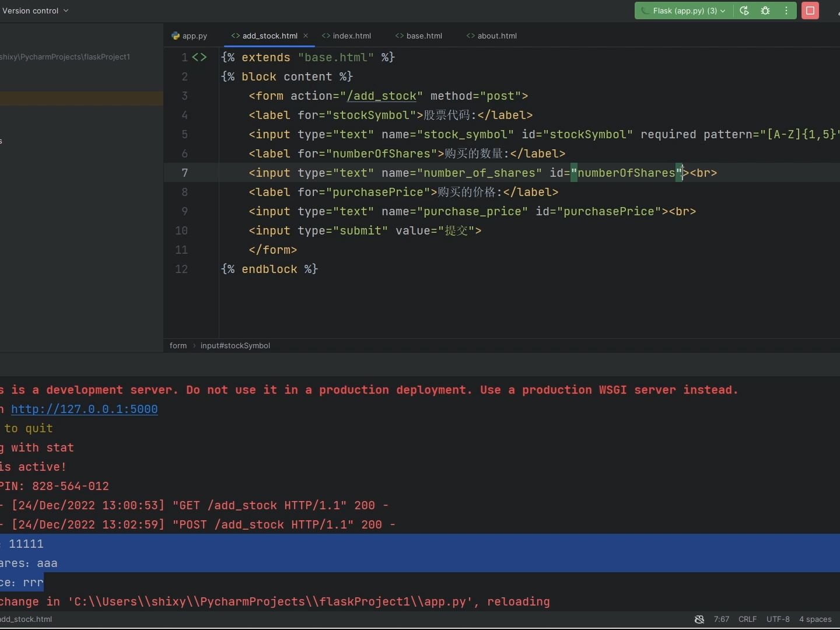The height and width of the screenshot is (630, 840).
Task: Click the 'stock_symbol' name on line 5
Action: (466, 134)
